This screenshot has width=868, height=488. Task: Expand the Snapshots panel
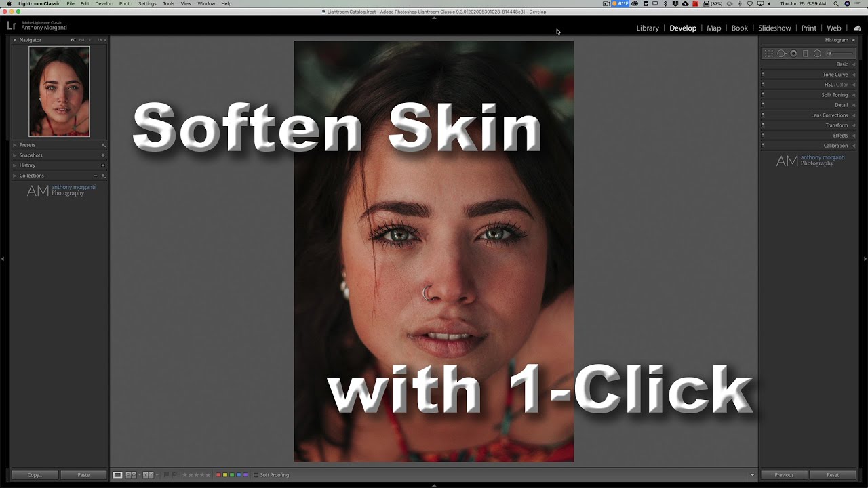pyautogui.click(x=15, y=155)
